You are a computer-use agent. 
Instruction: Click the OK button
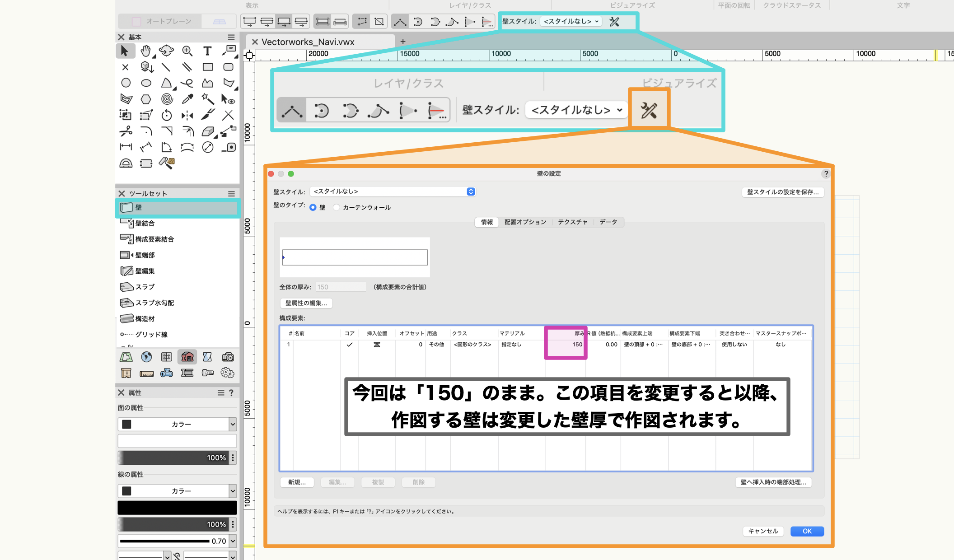[807, 531]
